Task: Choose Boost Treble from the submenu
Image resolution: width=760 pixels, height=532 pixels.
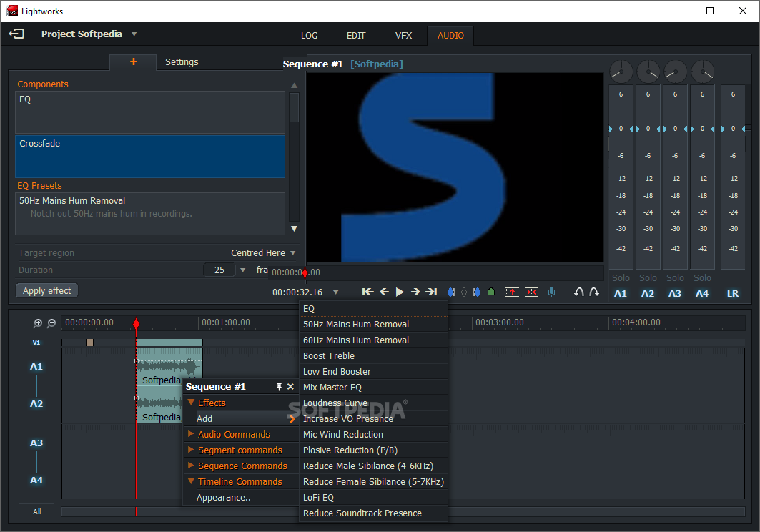Action: (x=373, y=355)
